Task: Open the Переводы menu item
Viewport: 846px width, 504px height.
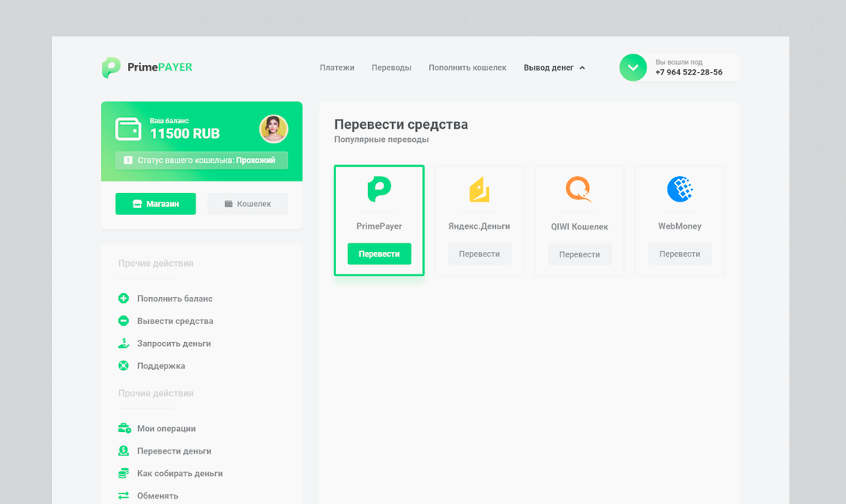Action: tap(391, 67)
